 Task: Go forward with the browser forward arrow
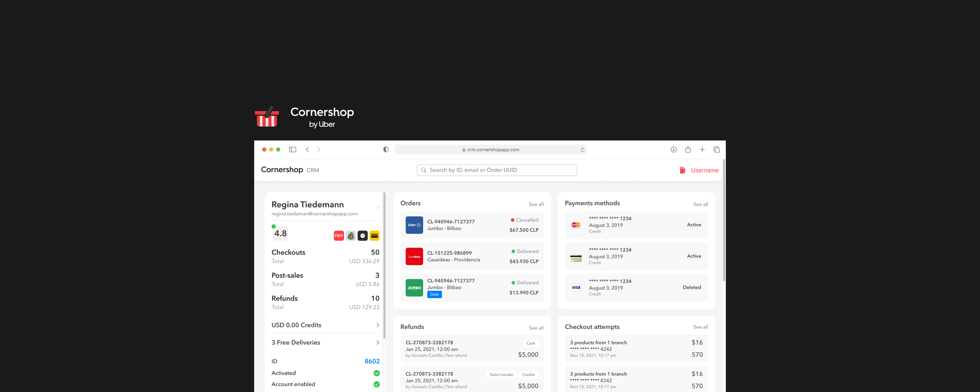[319, 149]
